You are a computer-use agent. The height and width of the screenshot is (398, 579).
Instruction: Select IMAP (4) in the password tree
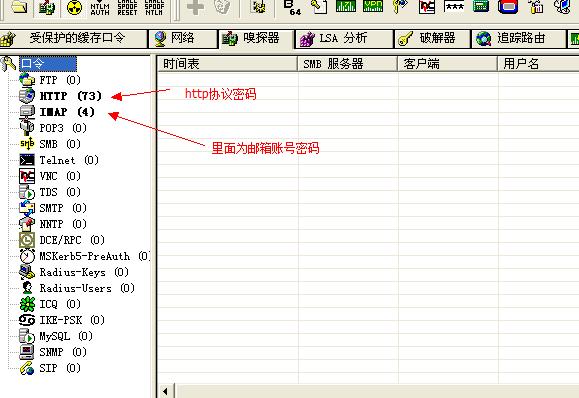pos(67,112)
